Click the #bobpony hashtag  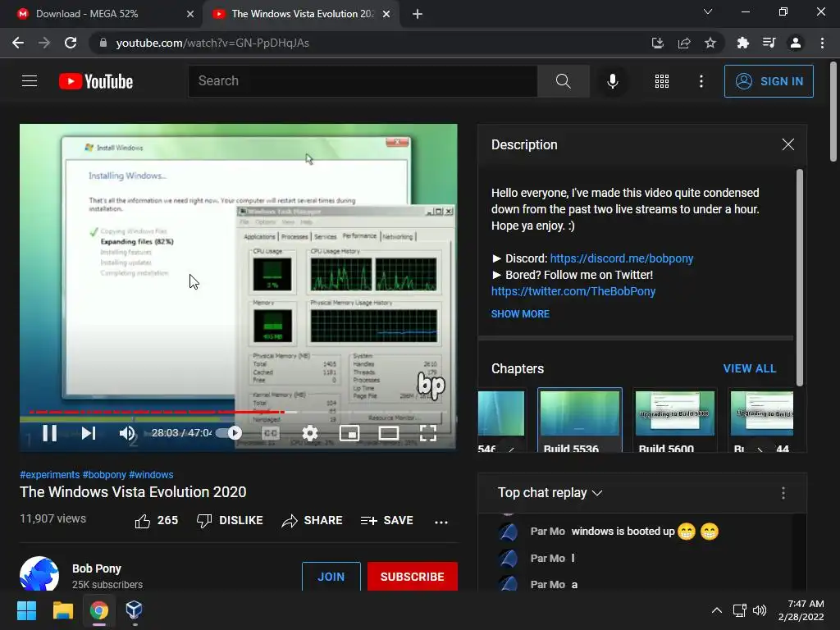[104, 475]
